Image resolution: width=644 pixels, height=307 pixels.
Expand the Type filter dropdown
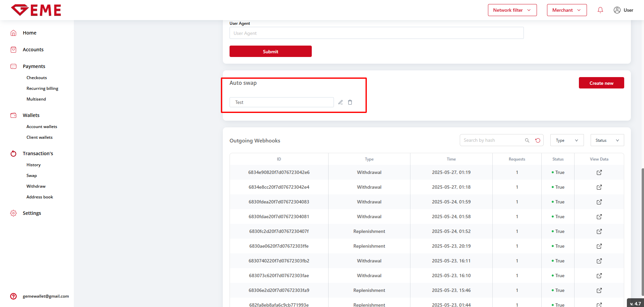[x=567, y=140]
